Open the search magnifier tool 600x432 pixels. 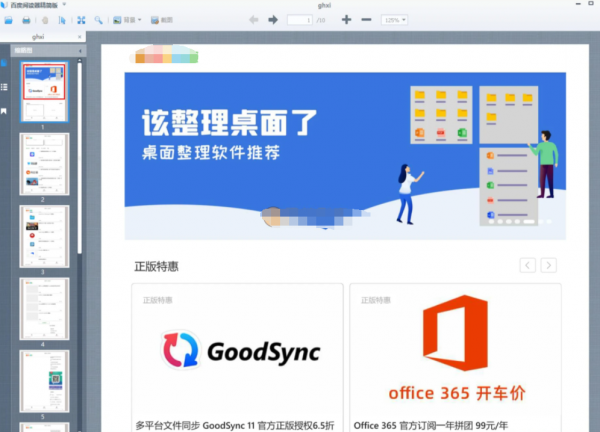(x=98, y=20)
